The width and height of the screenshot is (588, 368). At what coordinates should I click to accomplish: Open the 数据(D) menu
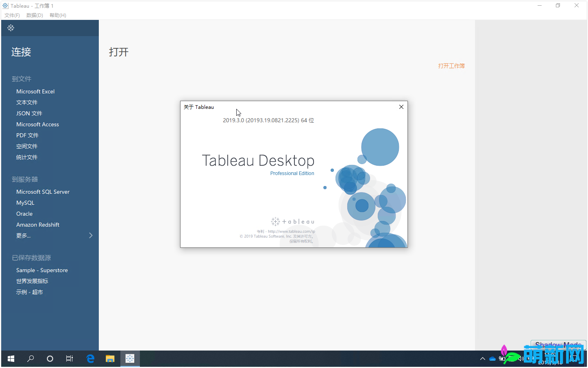click(35, 15)
